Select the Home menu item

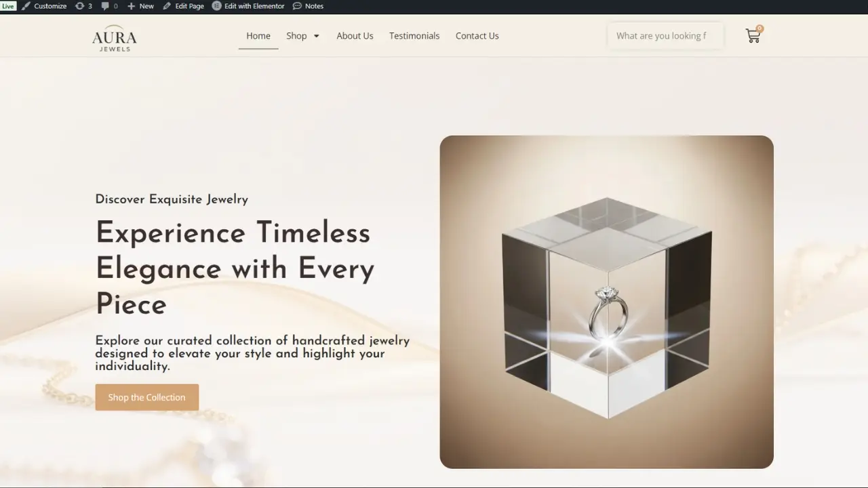pos(258,36)
